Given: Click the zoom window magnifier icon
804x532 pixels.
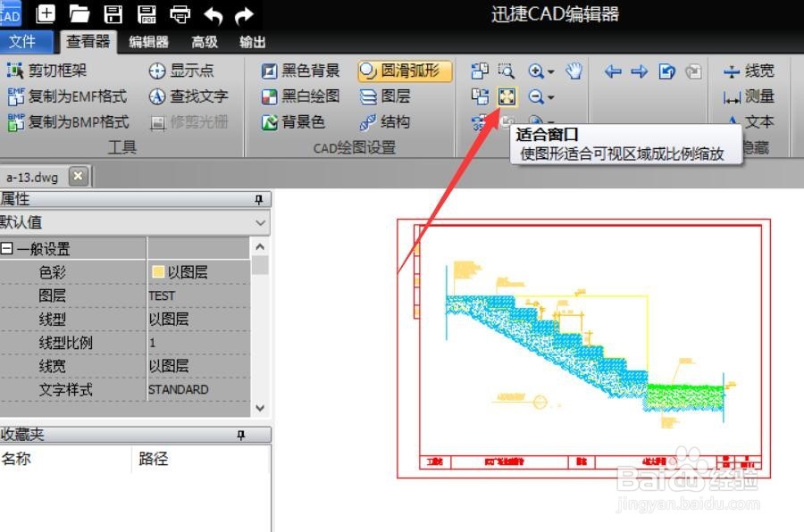Looking at the screenshot, I should (x=507, y=71).
